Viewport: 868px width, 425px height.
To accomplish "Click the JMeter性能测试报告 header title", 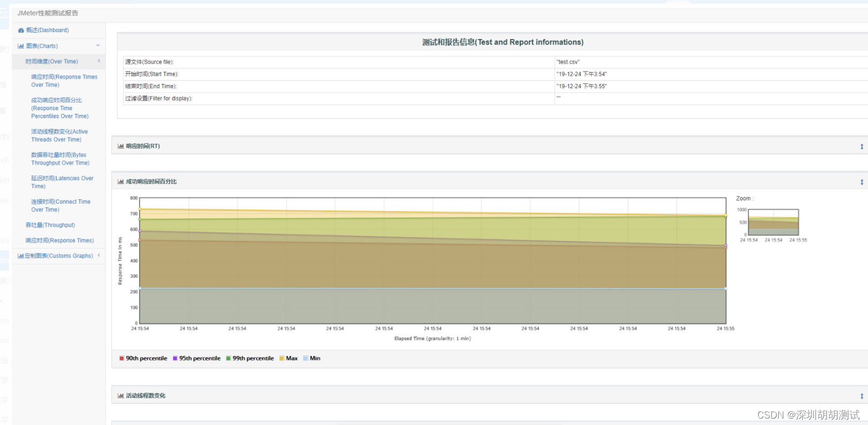I will (x=48, y=13).
